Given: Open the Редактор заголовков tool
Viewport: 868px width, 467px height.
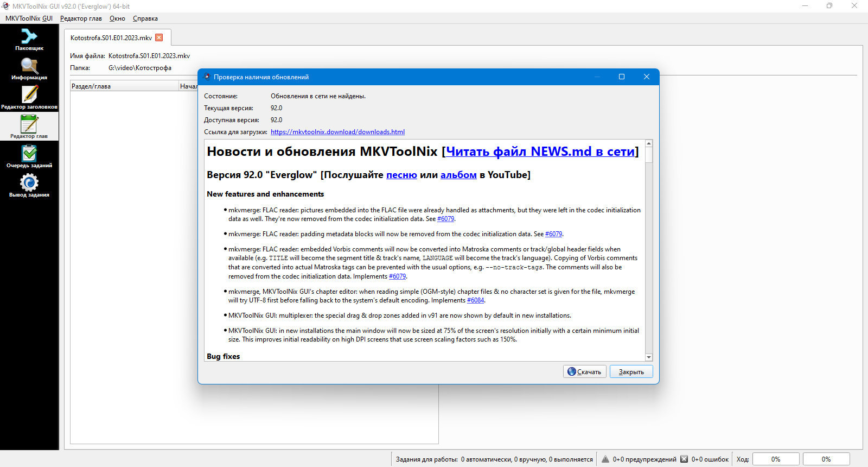Looking at the screenshot, I should point(29,98).
